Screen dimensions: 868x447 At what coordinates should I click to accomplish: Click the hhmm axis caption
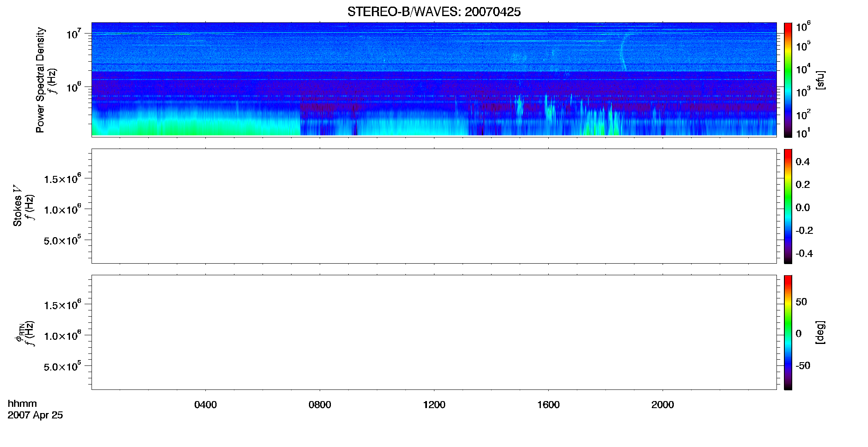tap(22, 404)
